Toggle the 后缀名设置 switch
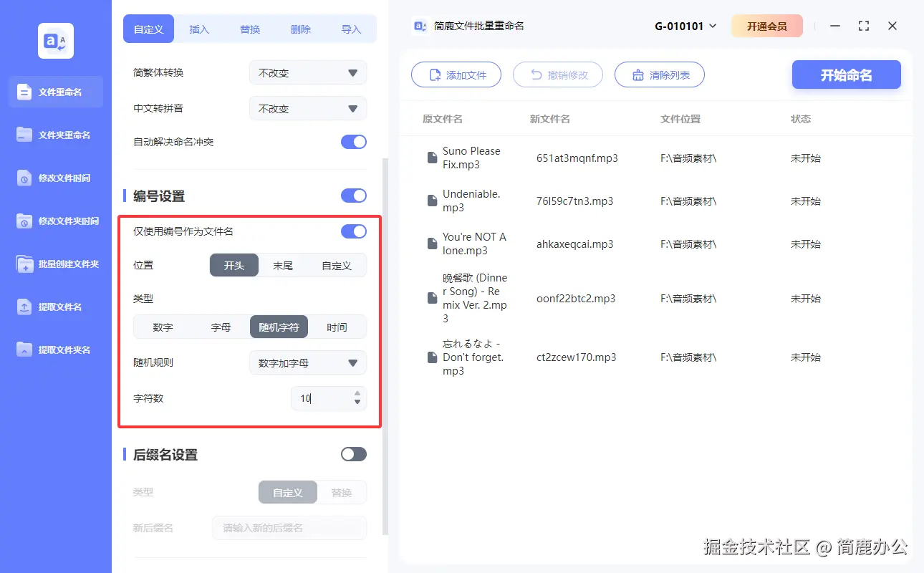Viewport: 924px width, 573px height. [354, 454]
